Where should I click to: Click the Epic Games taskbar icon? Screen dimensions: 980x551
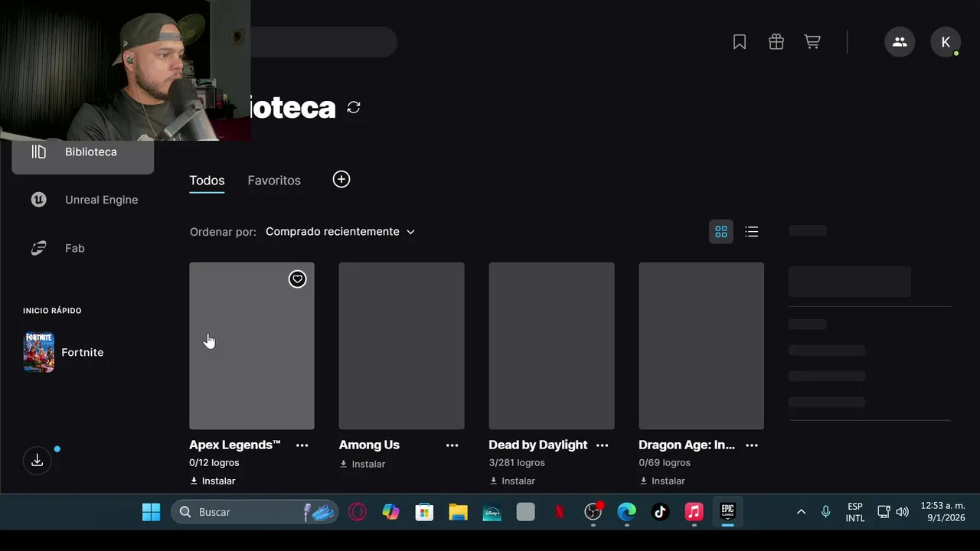727,512
